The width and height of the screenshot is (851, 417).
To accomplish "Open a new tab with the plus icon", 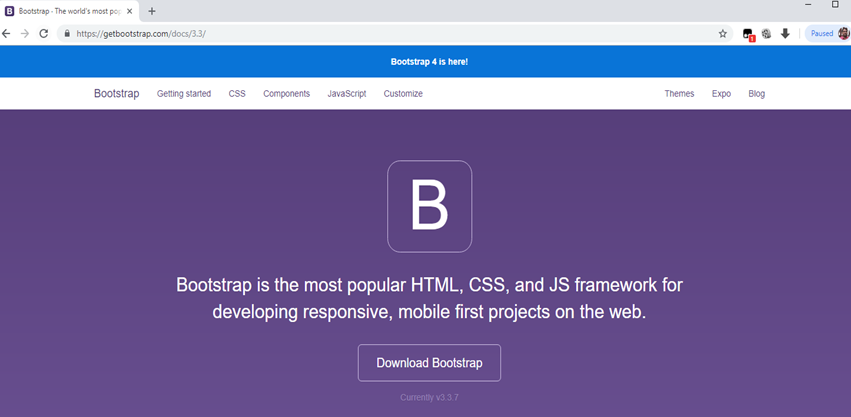I will click(x=152, y=11).
